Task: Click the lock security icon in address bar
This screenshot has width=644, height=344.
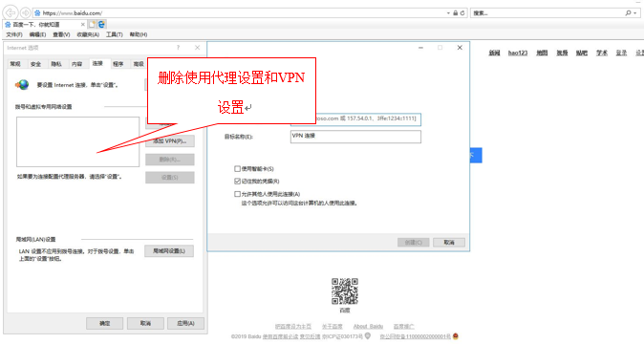Action: pos(455,13)
